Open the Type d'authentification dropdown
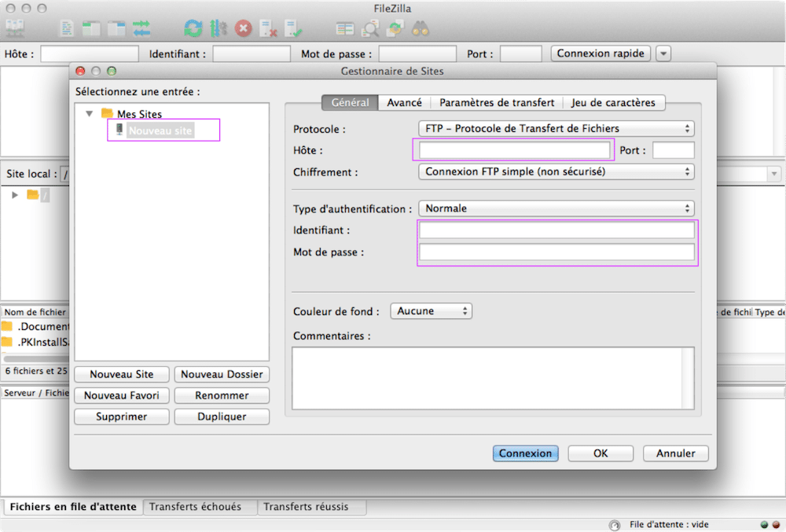This screenshot has height=532, width=786. click(556, 208)
